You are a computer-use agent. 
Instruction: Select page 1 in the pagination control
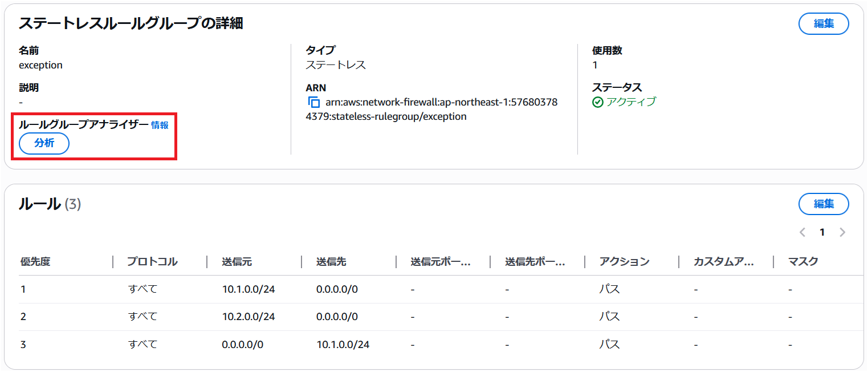pos(822,232)
